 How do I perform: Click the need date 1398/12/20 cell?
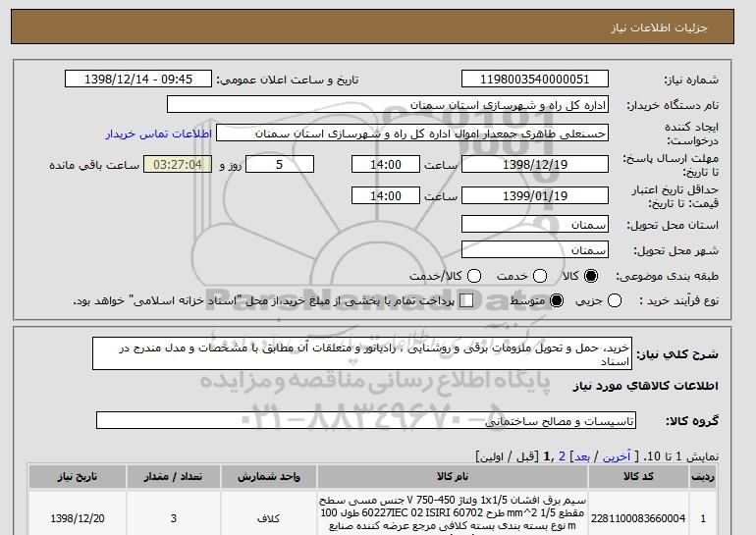point(78,518)
